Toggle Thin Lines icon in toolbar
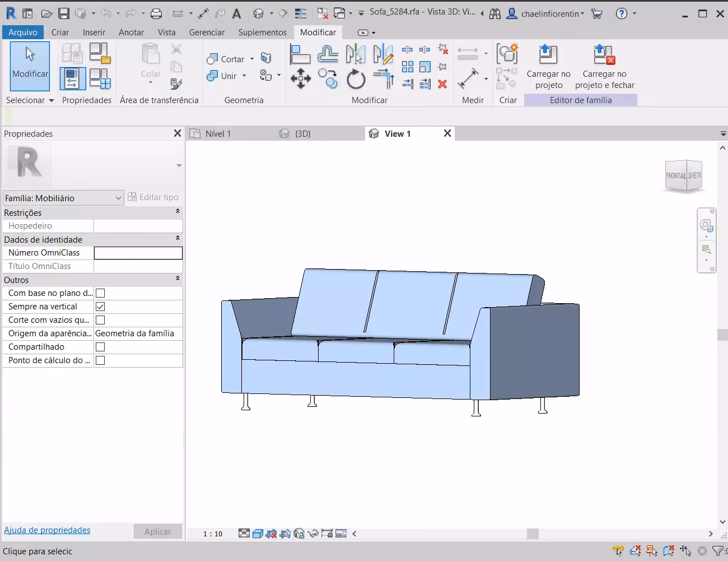This screenshot has height=561, width=728. coord(300,13)
